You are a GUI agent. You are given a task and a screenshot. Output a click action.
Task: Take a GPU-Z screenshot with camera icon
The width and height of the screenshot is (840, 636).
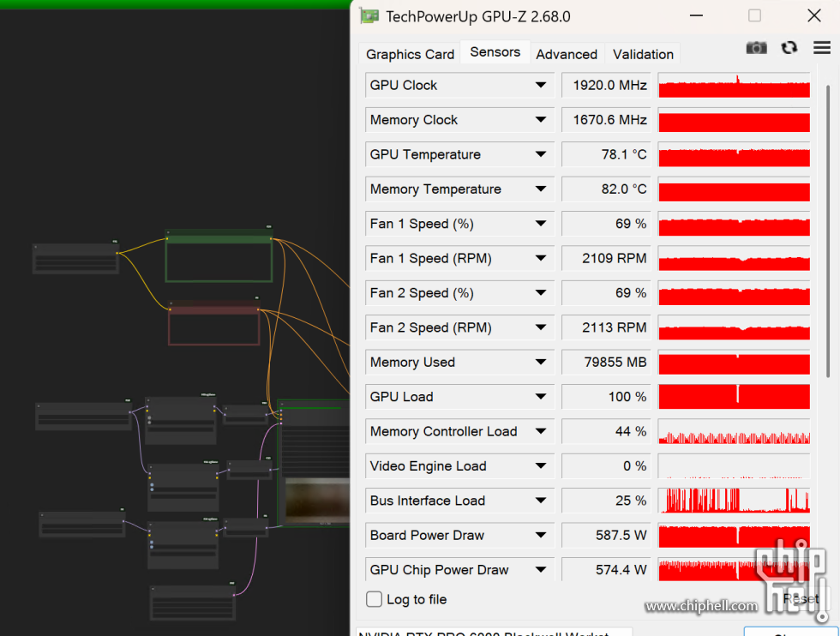pyautogui.click(x=756, y=48)
